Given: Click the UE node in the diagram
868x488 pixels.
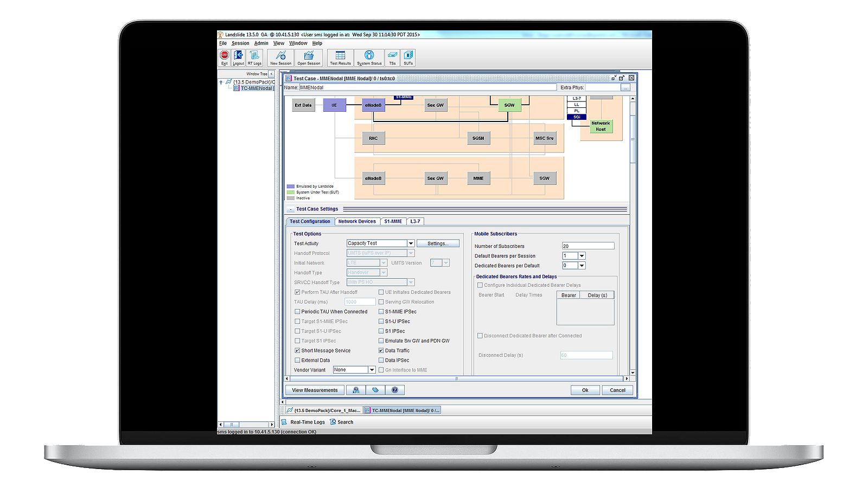Looking at the screenshot, I should click(334, 105).
